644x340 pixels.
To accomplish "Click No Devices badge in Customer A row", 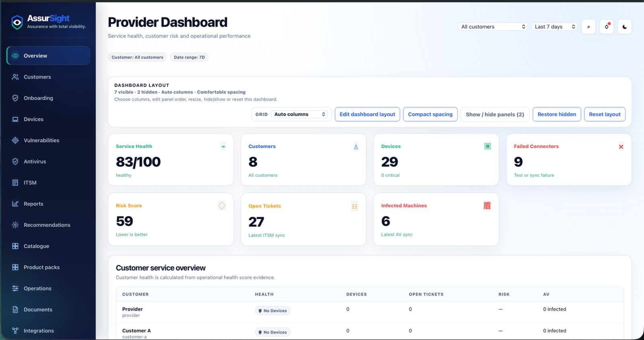I will (272, 332).
